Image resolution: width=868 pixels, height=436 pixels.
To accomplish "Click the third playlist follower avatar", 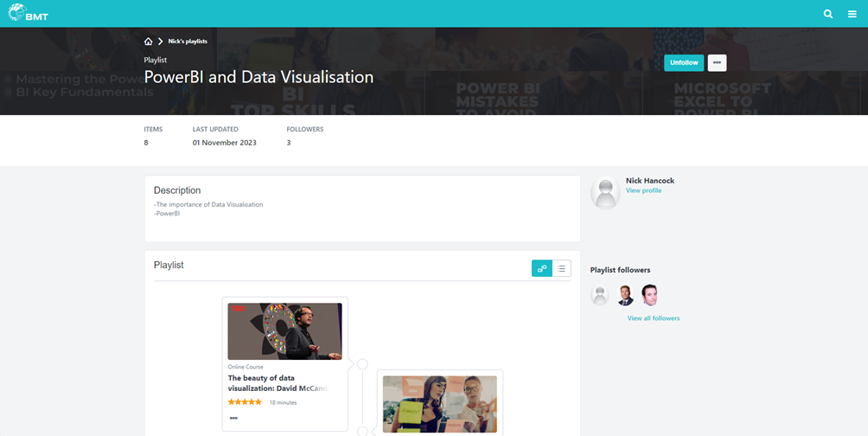I will click(x=649, y=296).
